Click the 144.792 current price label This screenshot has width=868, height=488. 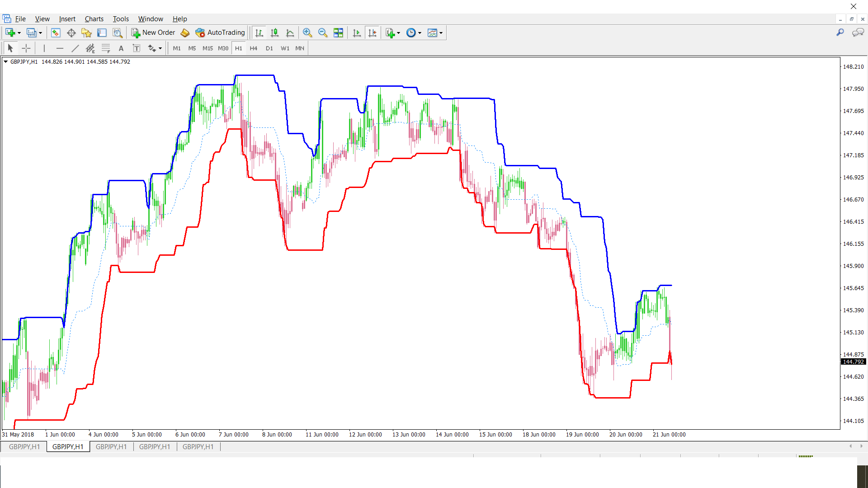click(853, 362)
